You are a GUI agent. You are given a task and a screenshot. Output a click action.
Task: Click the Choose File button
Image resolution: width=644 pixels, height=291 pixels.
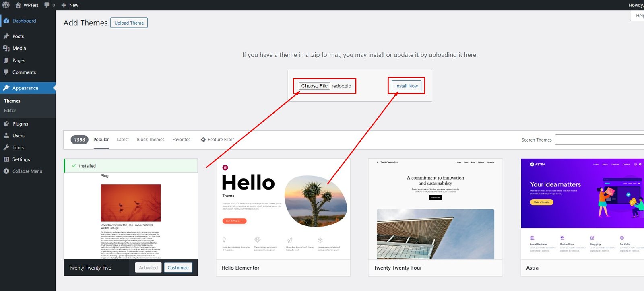pos(314,86)
